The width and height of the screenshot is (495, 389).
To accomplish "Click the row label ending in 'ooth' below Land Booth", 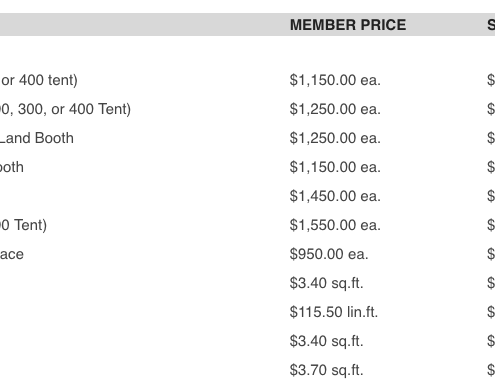I will (x=12, y=167).
